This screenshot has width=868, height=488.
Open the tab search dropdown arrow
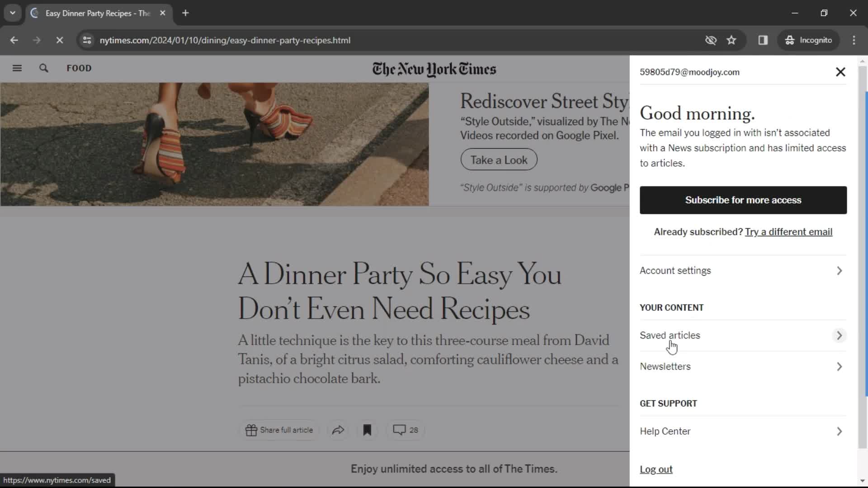(x=13, y=13)
